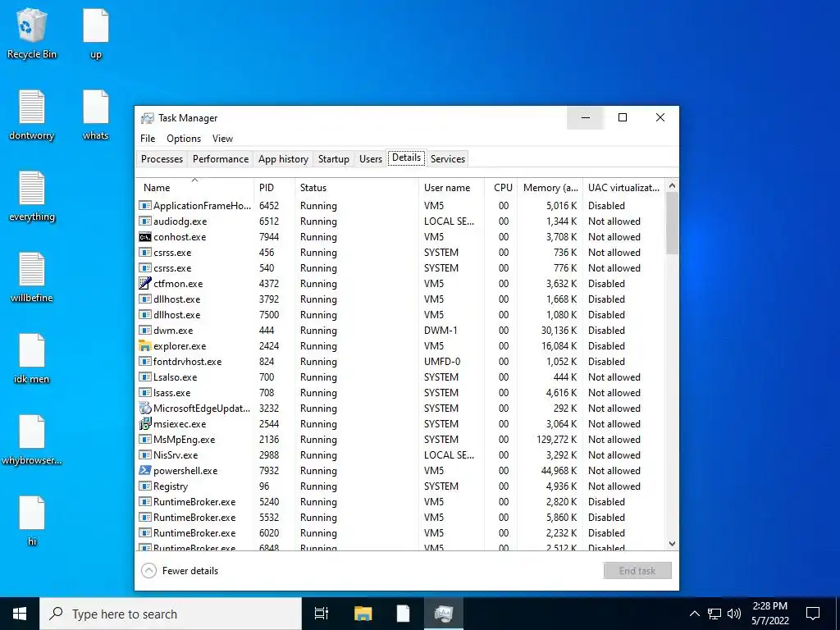Image resolution: width=840 pixels, height=630 pixels.
Task: Sort by the Name column header
Action: (194, 188)
